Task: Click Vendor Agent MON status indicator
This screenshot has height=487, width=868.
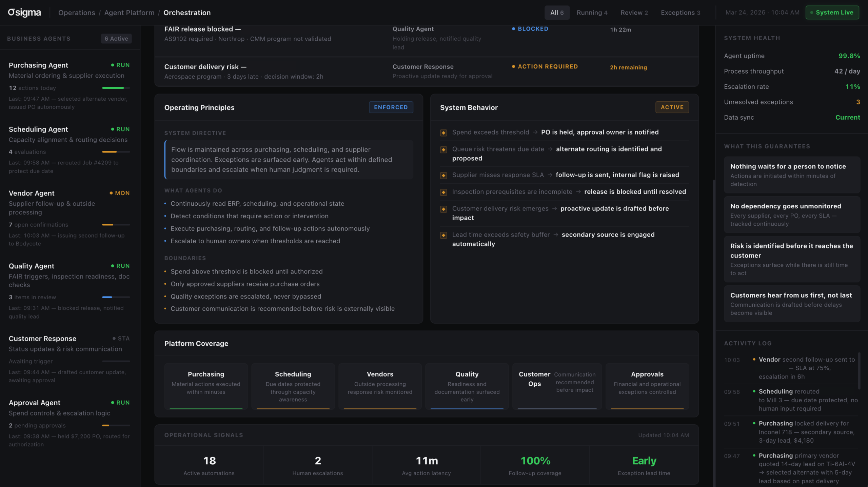Action: [120, 193]
